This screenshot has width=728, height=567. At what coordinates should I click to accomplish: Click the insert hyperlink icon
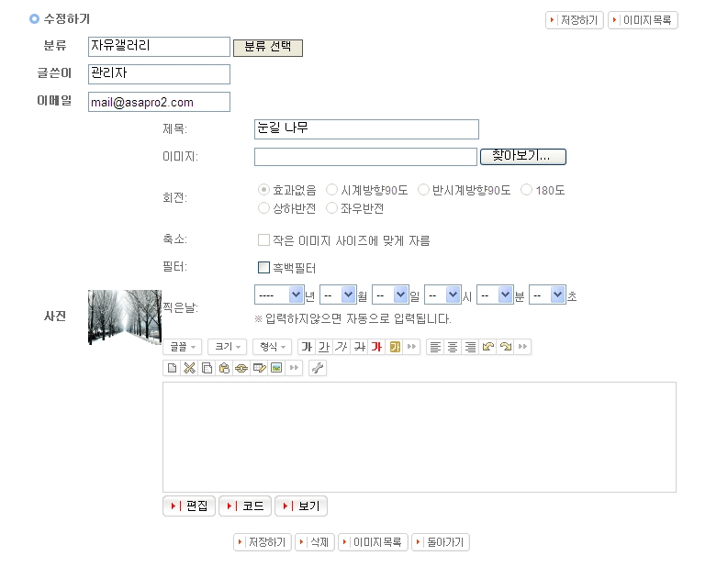[241, 368]
